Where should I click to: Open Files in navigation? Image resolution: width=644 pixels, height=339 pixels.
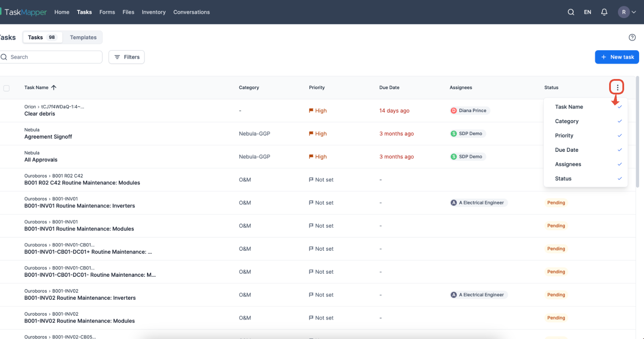(x=128, y=12)
